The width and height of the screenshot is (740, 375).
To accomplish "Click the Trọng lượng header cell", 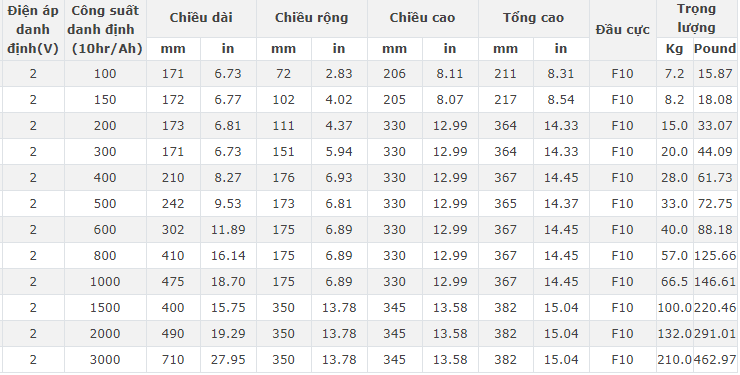I will coord(697,18).
